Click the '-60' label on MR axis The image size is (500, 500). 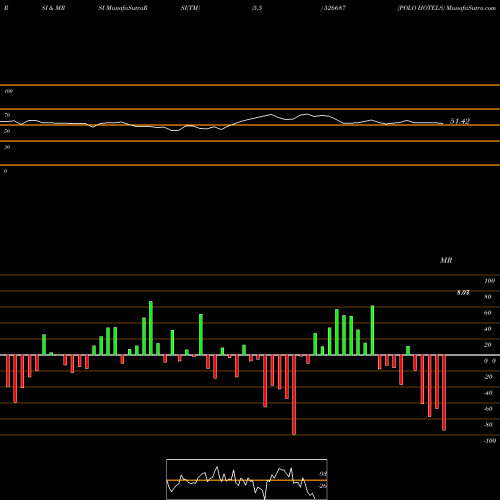tap(488, 409)
